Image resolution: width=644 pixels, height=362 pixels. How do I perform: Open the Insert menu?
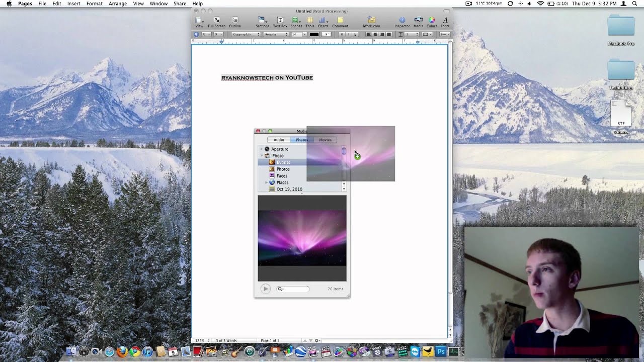click(73, 4)
